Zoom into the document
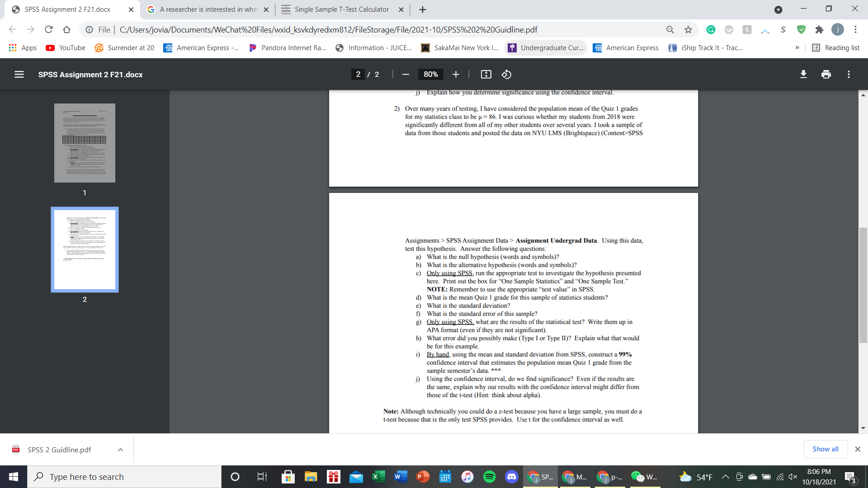Viewport: 868px width, 488px height. tap(455, 75)
